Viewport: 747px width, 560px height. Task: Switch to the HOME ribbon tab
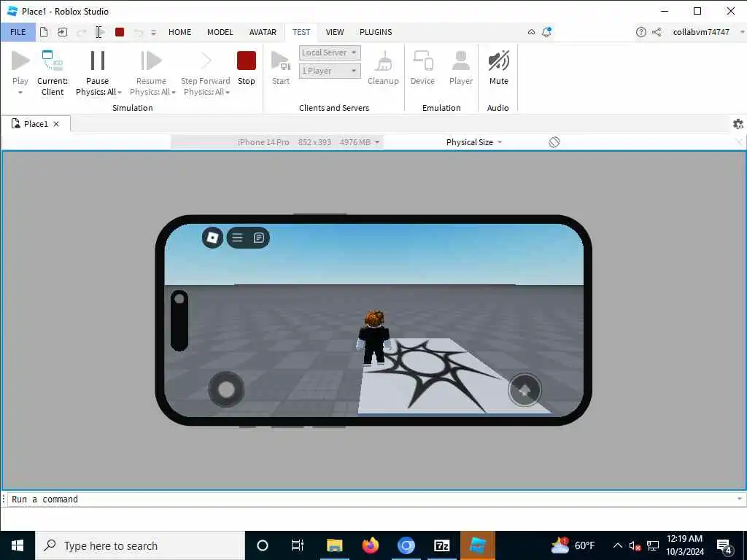pos(179,32)
